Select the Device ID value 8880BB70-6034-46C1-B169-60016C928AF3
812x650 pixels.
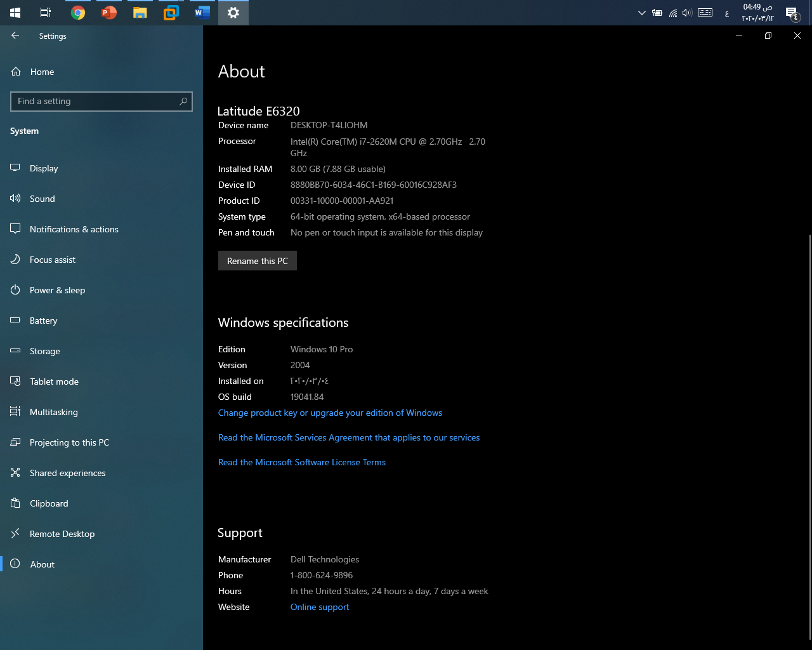(x=374, y=185)
